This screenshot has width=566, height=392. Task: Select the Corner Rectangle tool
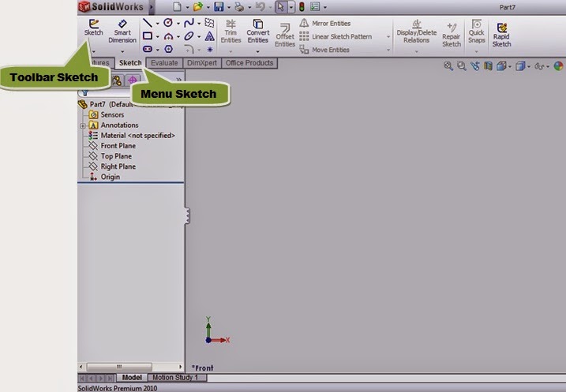tap(148, 36)
